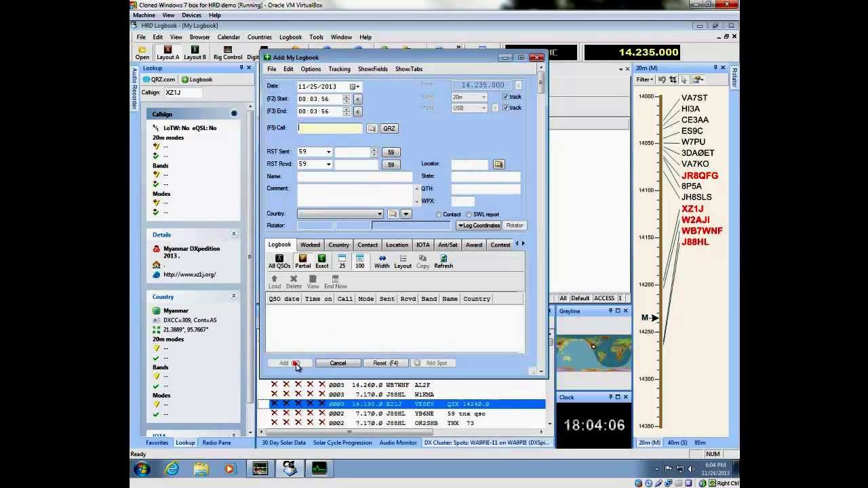Open the Log Coordinates dropdown button
This screenshot has width=868, height=488.
pos(479,226)
